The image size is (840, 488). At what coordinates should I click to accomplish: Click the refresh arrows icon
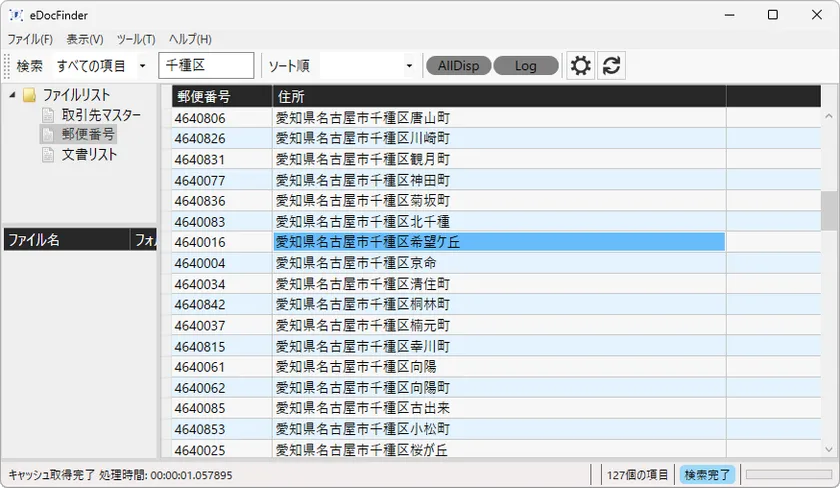[612, 66]
